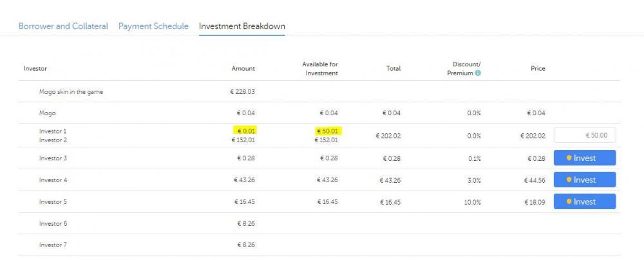Click the Mogo skin in the game row
The image size is (644, 260).
pyautogui.click(x=71, y=92)
